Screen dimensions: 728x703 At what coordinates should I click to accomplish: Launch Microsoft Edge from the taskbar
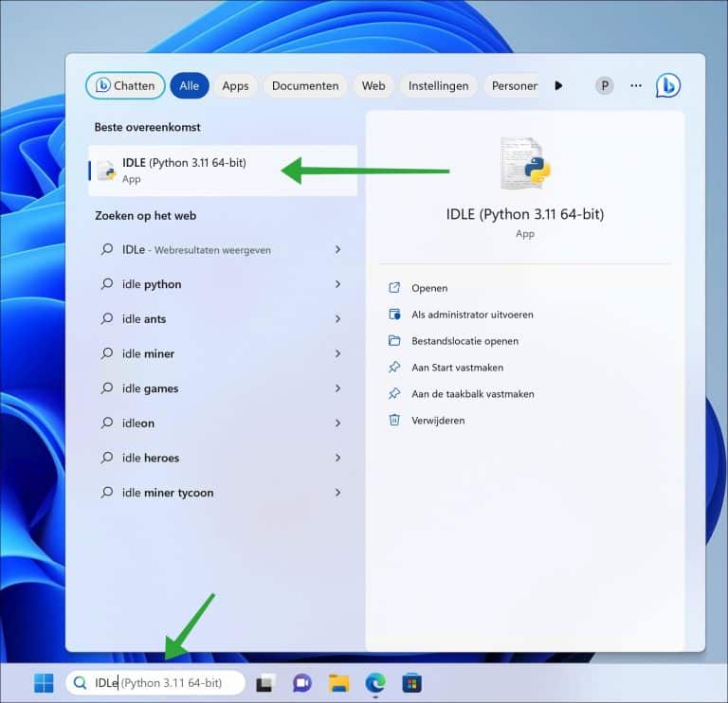click(375, 683)
